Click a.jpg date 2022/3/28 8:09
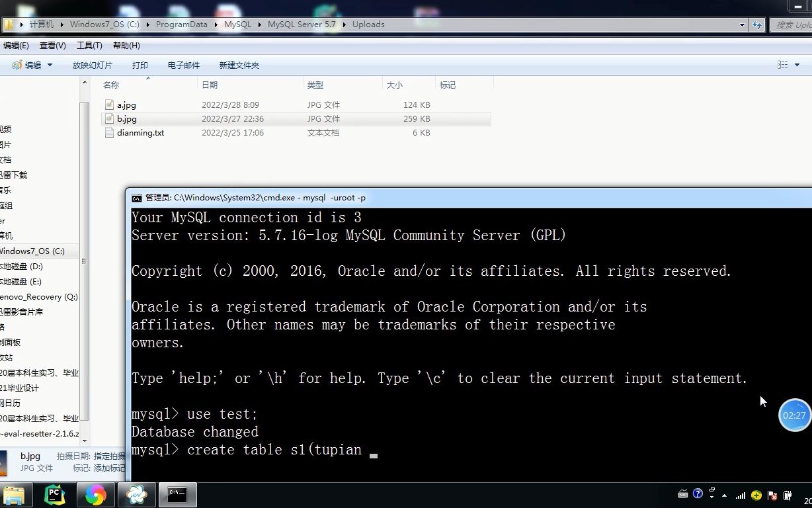The height and width of the screenshot is (508, 812). pyautogui.click(x=230, y=105)
